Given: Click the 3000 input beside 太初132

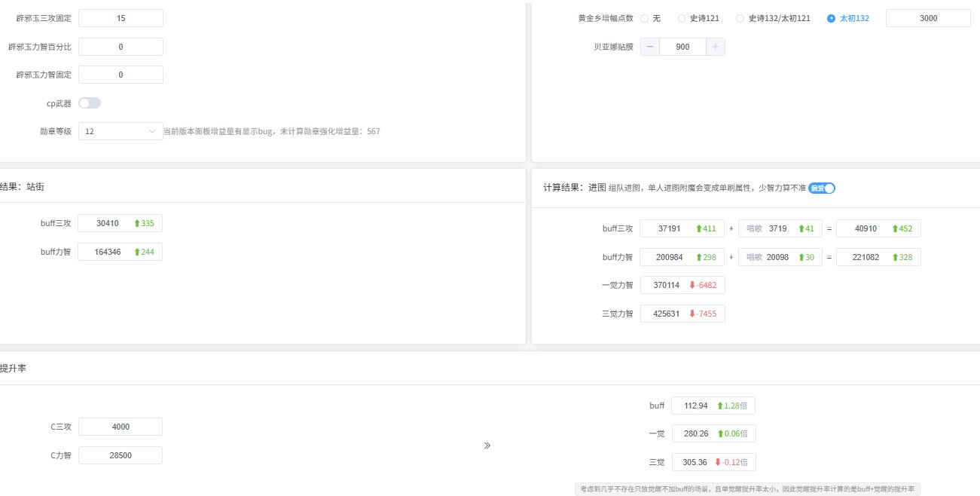Looking at the screenshot, I should pos(928,18).
